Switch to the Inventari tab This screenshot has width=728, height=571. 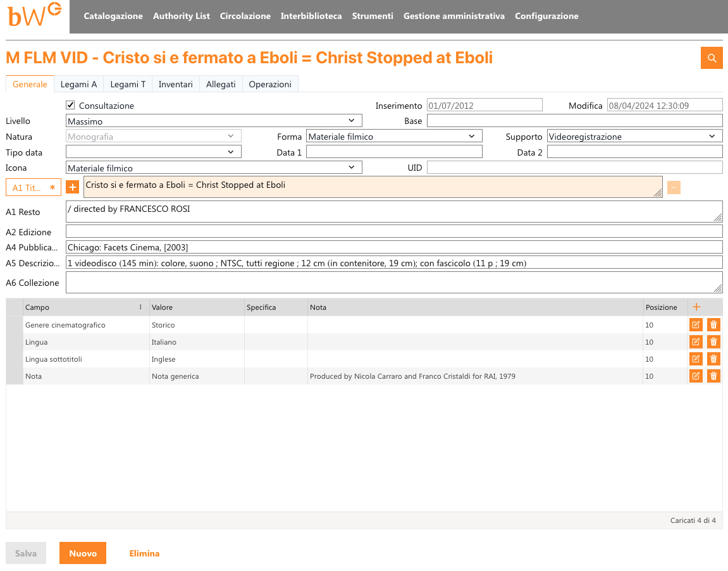click(175, 84)
